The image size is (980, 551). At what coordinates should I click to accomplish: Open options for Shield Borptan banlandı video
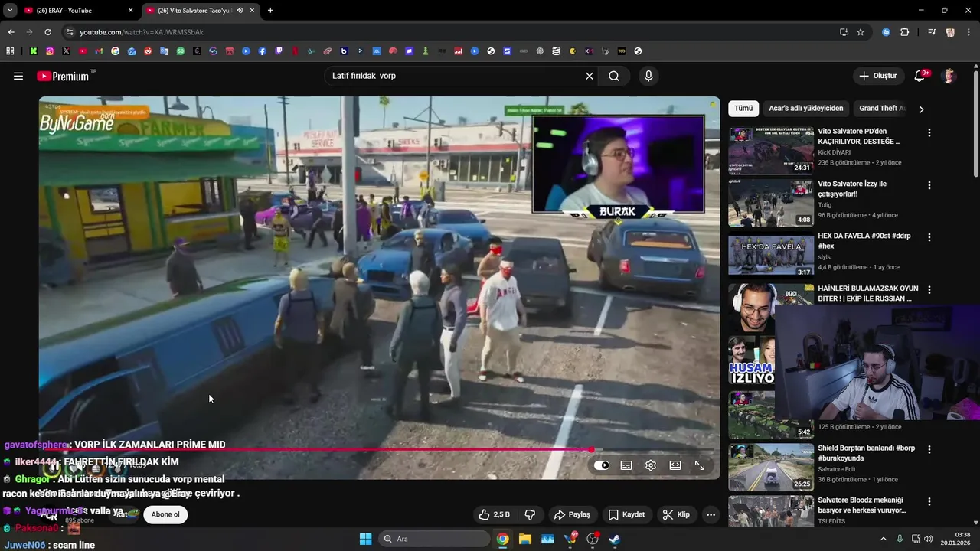[x=929, y=449]
